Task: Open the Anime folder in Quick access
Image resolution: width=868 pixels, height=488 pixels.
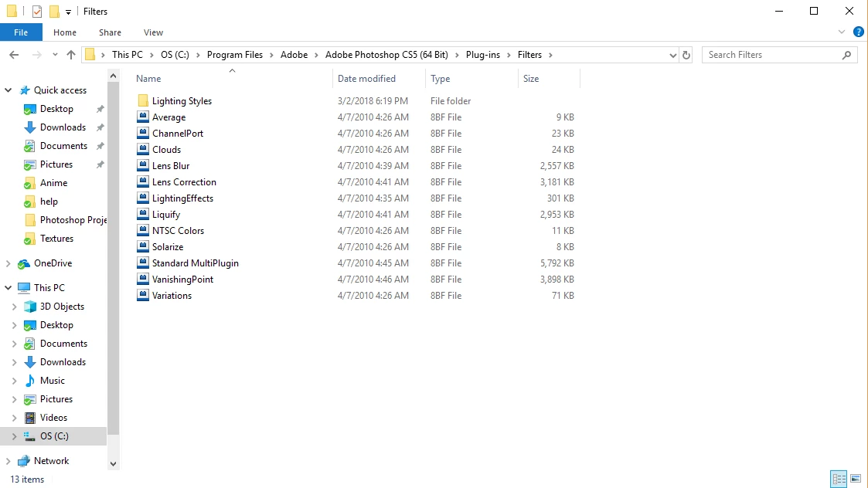Action: point(53,182)
